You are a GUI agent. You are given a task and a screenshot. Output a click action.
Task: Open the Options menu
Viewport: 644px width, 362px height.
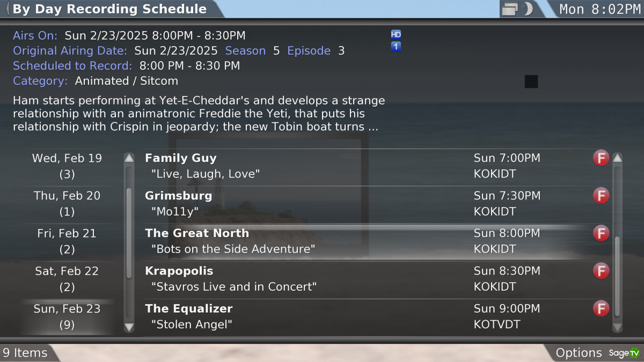(579, 353)
